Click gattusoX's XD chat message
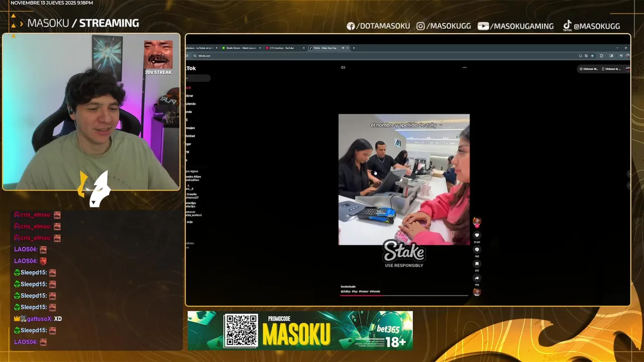The width and height of the screenshot is (644, 362). point(38,319)
